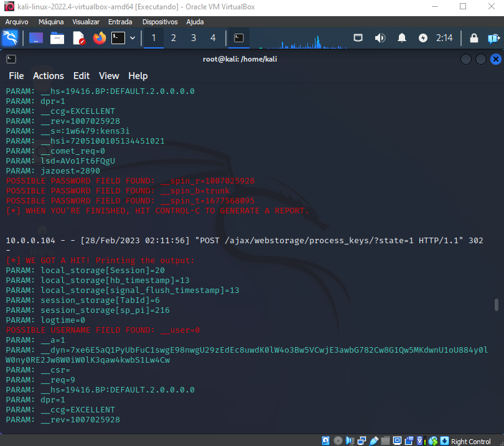Image resolution: width=504 pixels, height=446 pixels.
Task: Open VirtualBox Dispositivos menu
Action: pyautogui.click(x=160, y=22)
